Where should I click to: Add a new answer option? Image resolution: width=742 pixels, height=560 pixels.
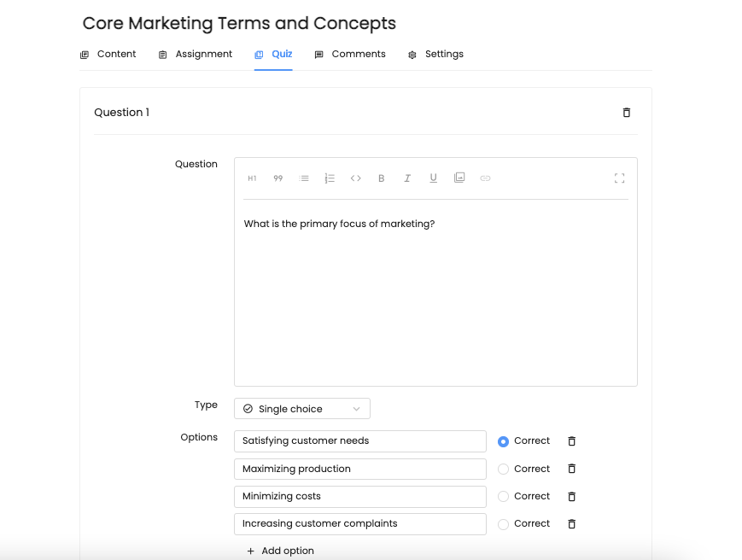[x=281, y=551]
